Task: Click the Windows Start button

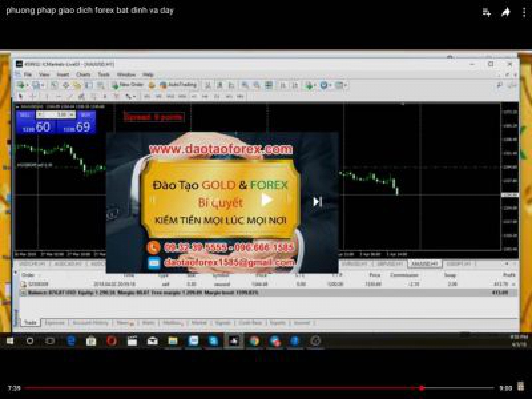Action: click(10, 341)
